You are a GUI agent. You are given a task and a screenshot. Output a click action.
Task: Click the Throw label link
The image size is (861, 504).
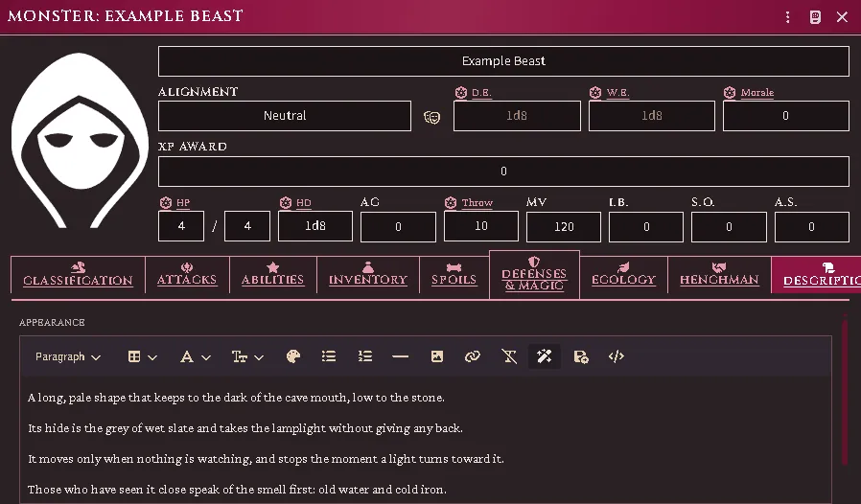point(477,202)
